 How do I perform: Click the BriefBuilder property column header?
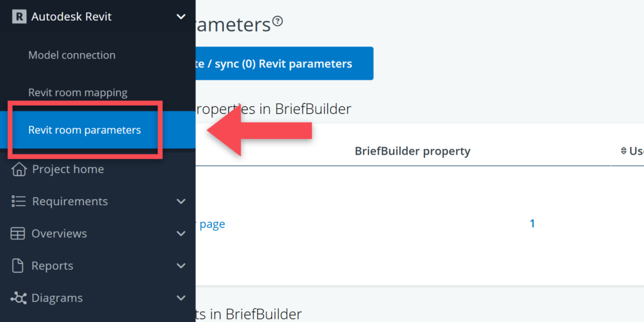(412, 151)
